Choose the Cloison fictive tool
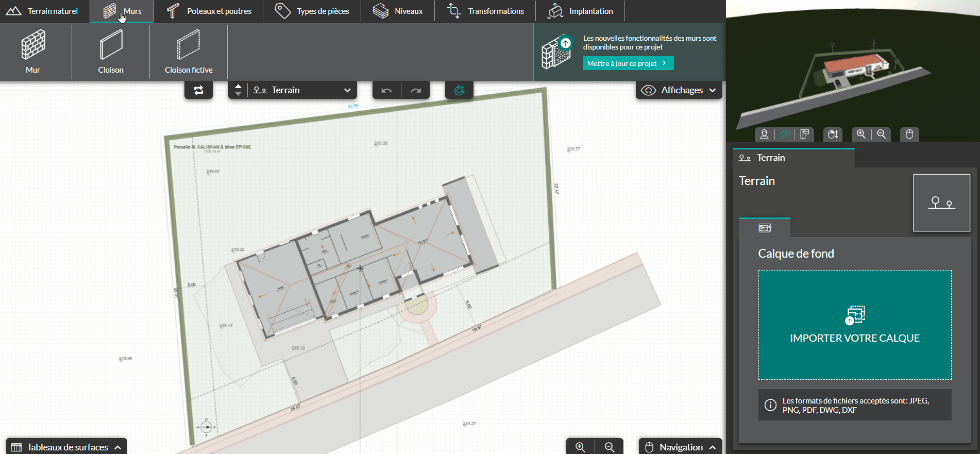 coord(188,52)
